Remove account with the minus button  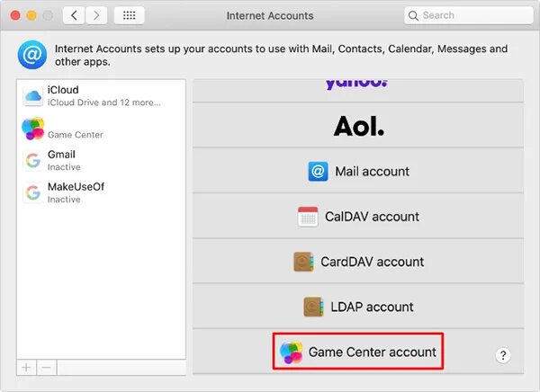click(x=47, y=368)
